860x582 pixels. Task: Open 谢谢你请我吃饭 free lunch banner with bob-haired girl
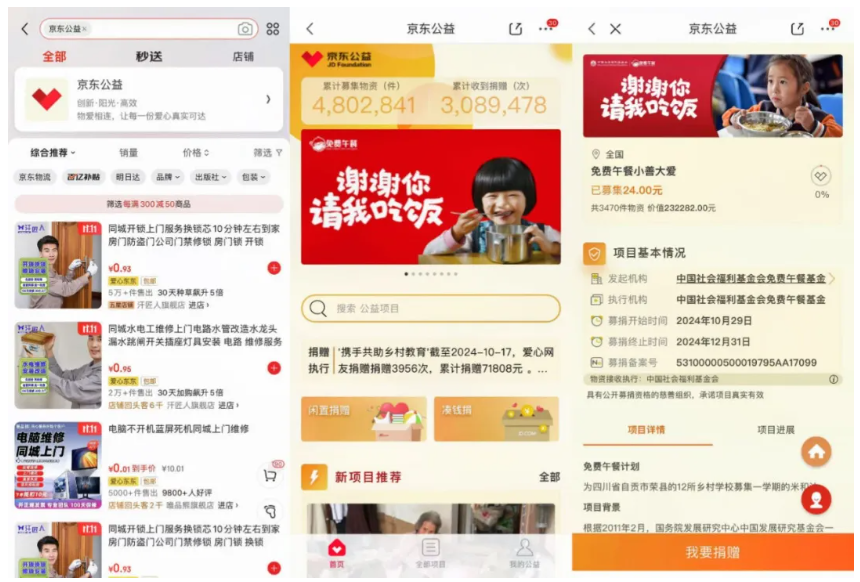click(431, 197)
